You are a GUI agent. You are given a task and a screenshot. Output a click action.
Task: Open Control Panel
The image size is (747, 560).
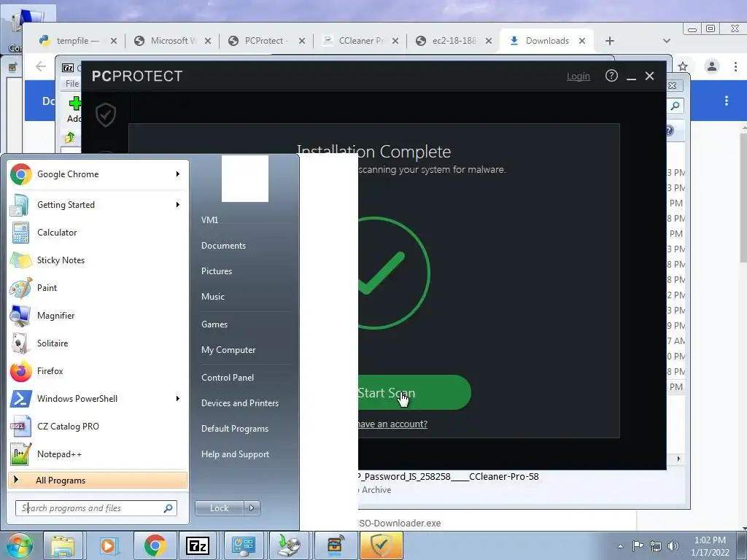228,378
